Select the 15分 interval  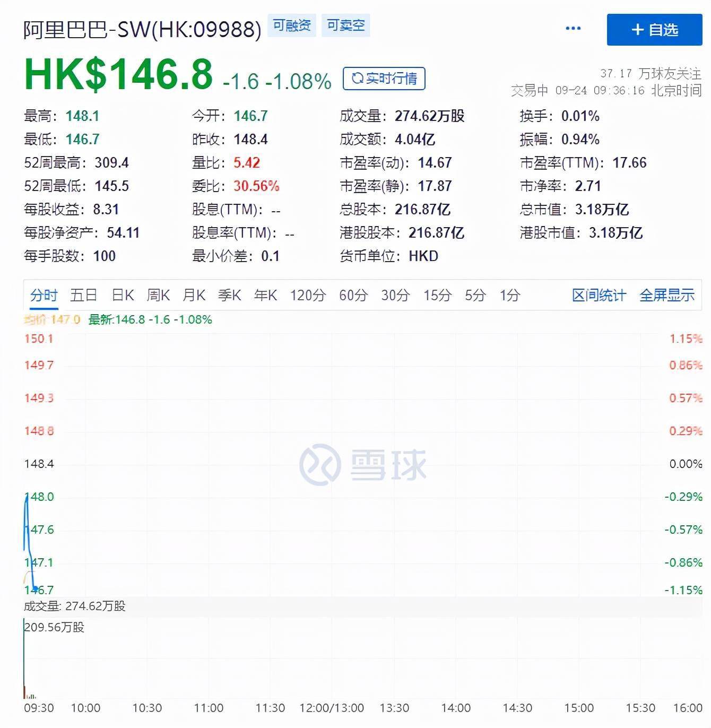(436, 295)
